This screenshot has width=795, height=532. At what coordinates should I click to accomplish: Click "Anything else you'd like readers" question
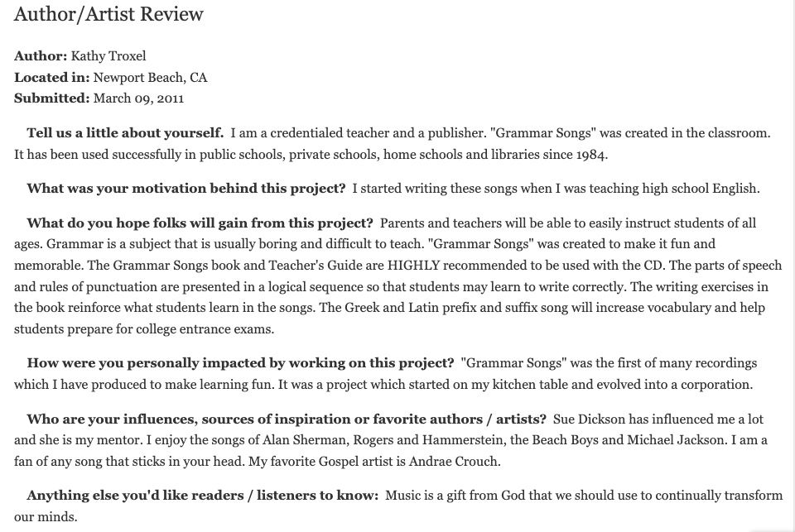202,496
